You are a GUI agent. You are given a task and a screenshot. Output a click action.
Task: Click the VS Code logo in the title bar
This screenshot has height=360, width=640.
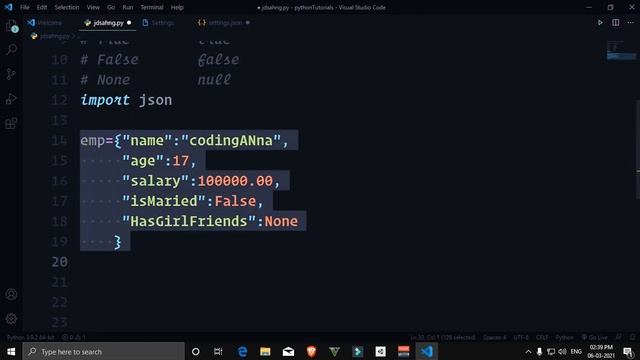[9, 7]
